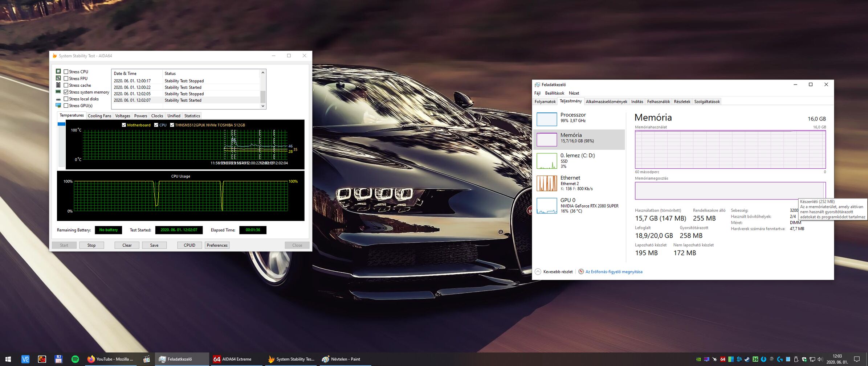Screen dimensions: 868x366
Task: Open Powers tab in AIDA64
Action: pyautogui.click(x=140, y=116)
